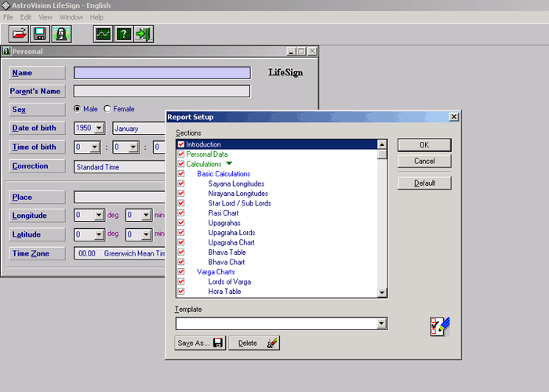Select the Nirayana Longitudes row

click(x=238, y=193)
